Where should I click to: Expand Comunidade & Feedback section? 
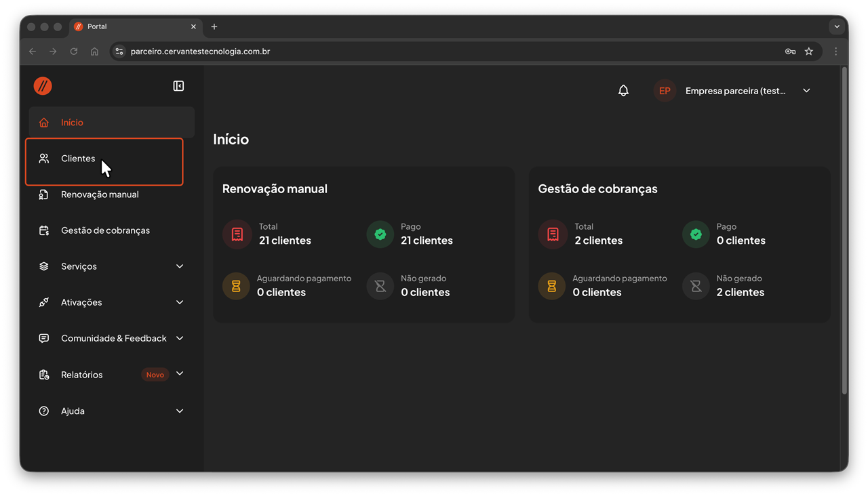point(179,338)
